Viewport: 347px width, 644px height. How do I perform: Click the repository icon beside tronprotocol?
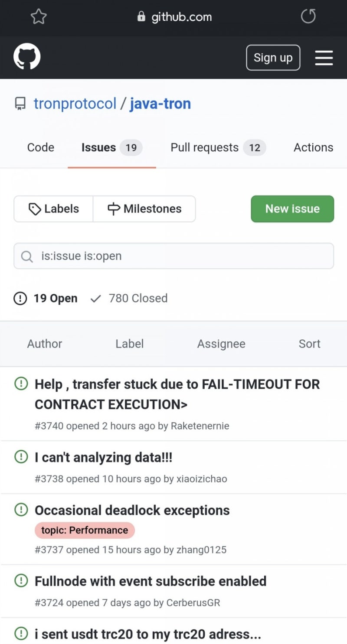coord(20,104)
